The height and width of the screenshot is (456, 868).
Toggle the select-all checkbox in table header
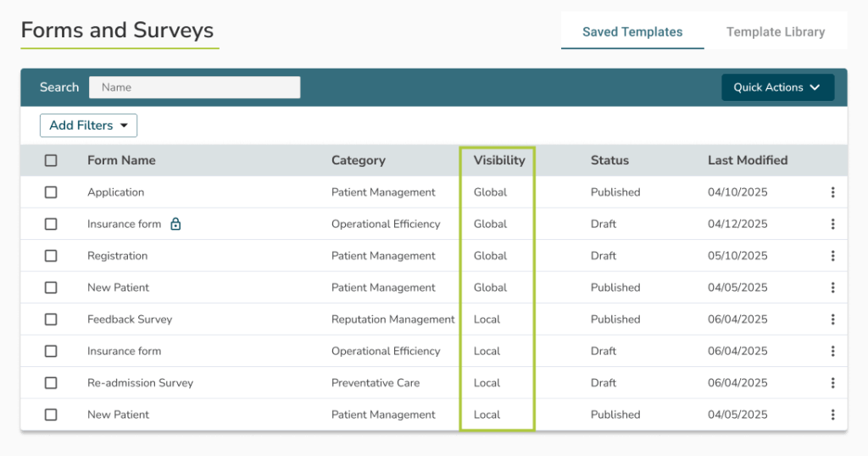(x=51, y=160)
